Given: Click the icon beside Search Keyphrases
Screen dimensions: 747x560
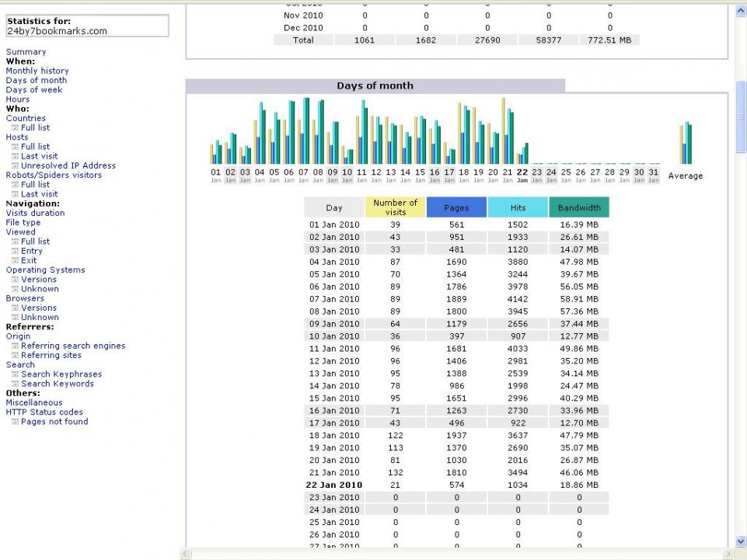Looking at the screenshot, I should pos(15,374).
